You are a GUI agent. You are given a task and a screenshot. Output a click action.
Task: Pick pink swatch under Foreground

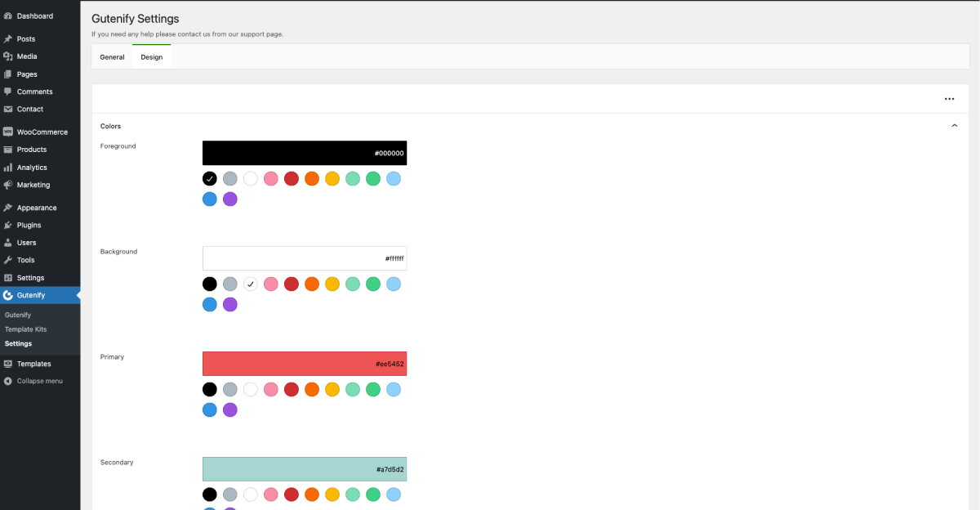[x=271, y=178]
